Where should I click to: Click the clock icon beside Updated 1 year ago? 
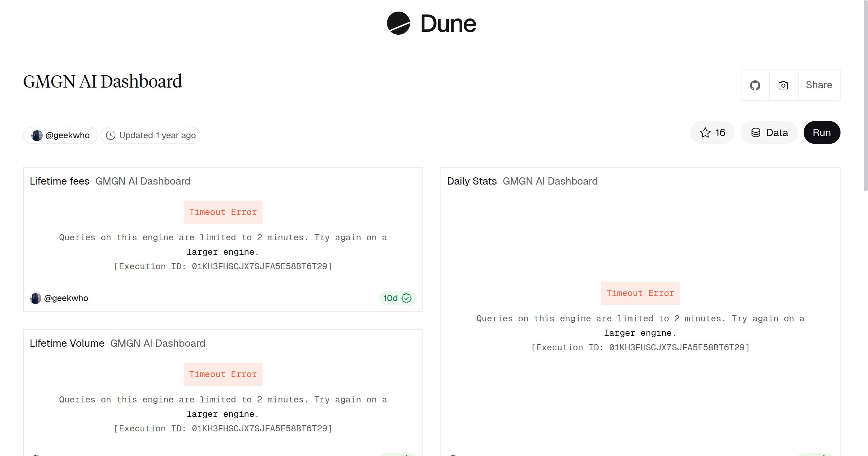pyautogui.click(x=111, y=135)
